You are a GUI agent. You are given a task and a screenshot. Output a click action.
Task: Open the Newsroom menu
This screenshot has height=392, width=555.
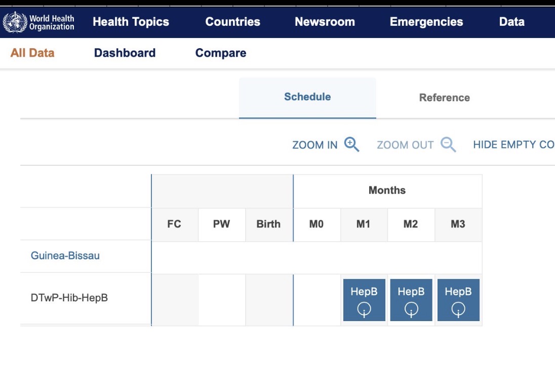pyautogui.click(x=325, y=22)
